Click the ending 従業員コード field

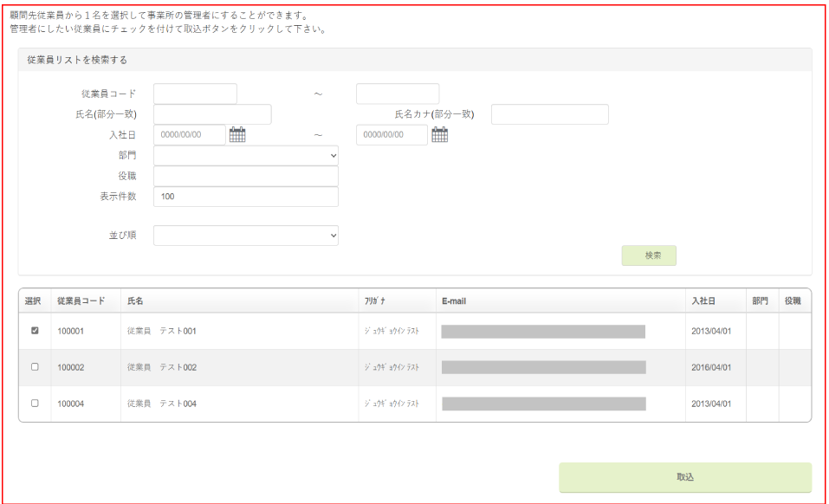[398, 94]
